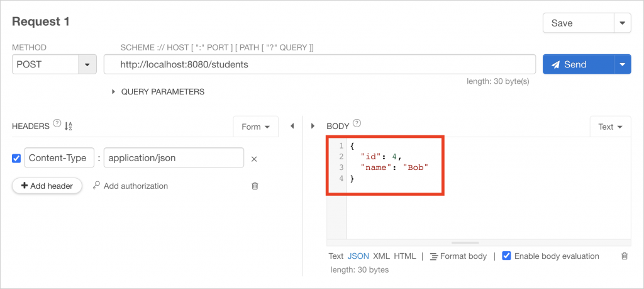The image size is (644, 289).
Task: Open the Save dropdown arrow
Action: tap(623, 23)
